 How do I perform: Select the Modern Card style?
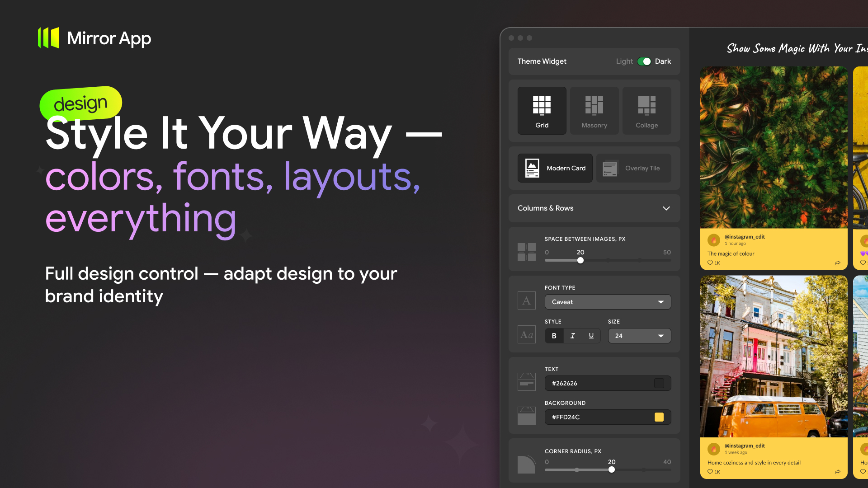[x=555, y=168]
